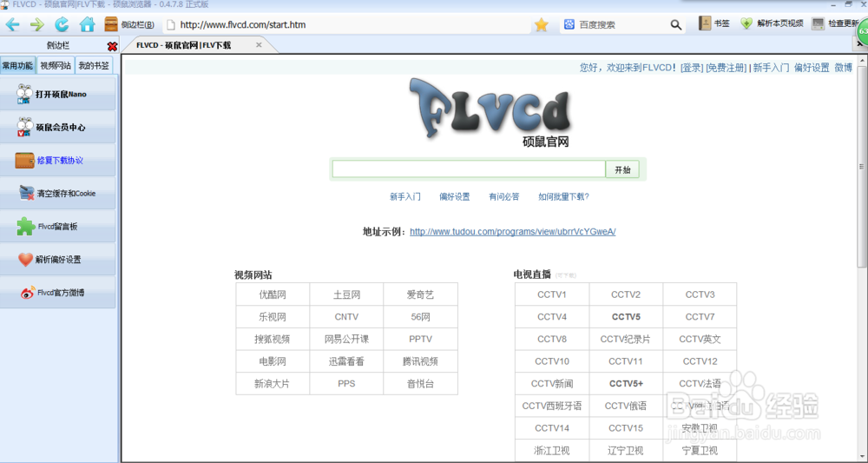Open 网易公开课 video site
Screen dimensions: 868x463
(x=346, y=339)
